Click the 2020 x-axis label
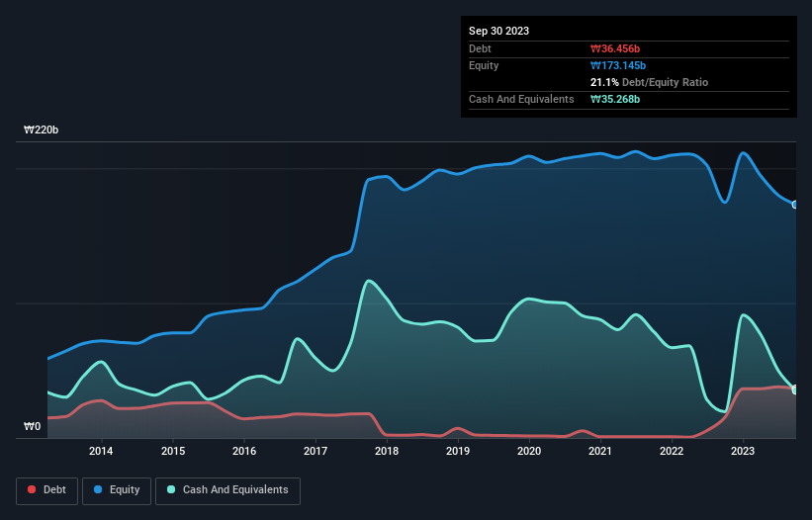 (x=529, y=451)
